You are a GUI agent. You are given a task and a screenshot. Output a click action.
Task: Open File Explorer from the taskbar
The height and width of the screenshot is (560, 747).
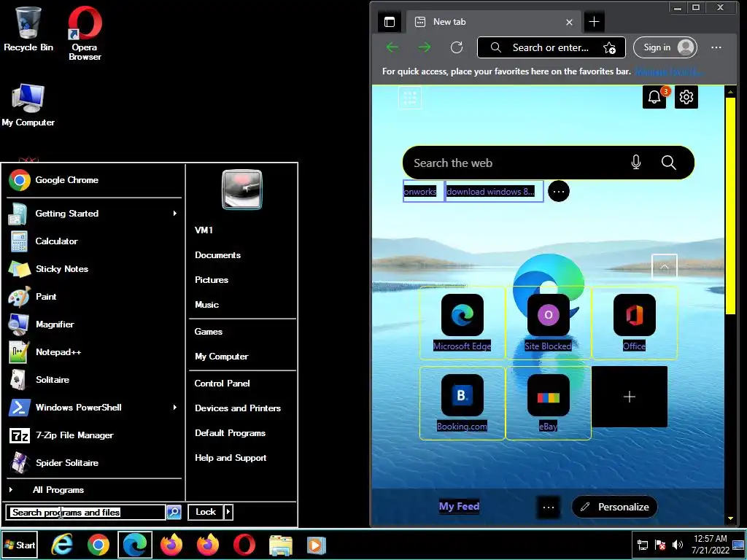281,545
